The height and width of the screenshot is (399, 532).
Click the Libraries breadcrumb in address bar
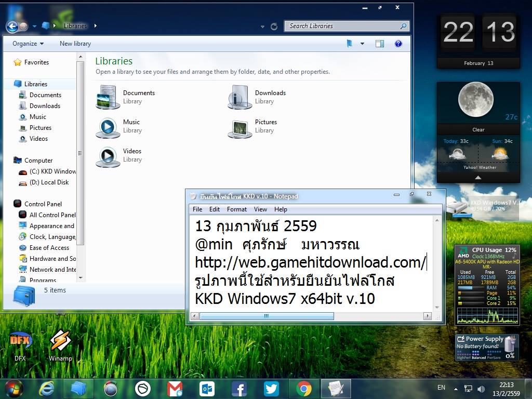[x=75, y=26]
